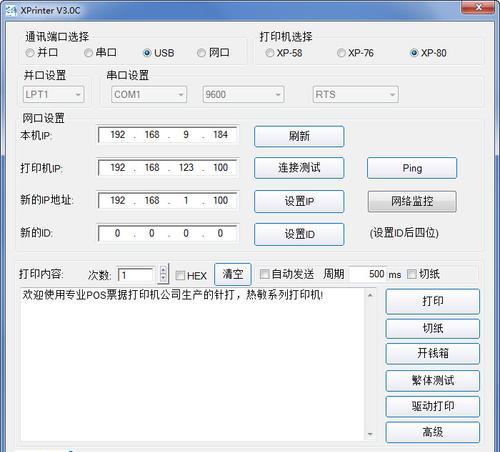
Task: Click the 周期 500 ms period field
Action: [x=368, y=274]
